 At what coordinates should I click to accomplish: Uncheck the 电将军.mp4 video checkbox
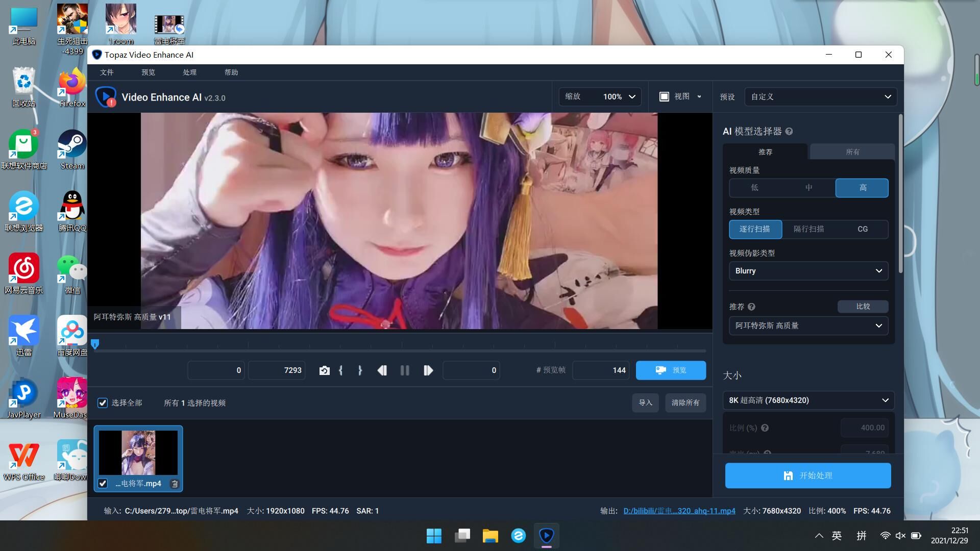tap(103, 484)
